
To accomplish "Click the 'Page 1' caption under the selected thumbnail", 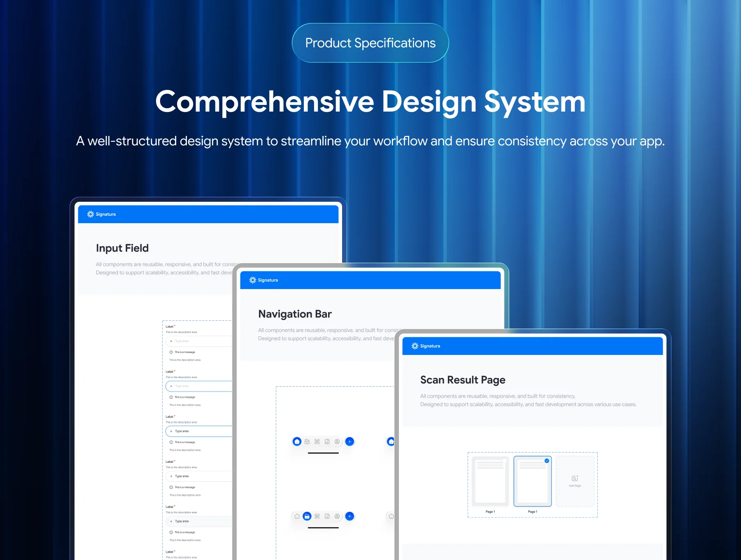I will click(x=533, y=512).
